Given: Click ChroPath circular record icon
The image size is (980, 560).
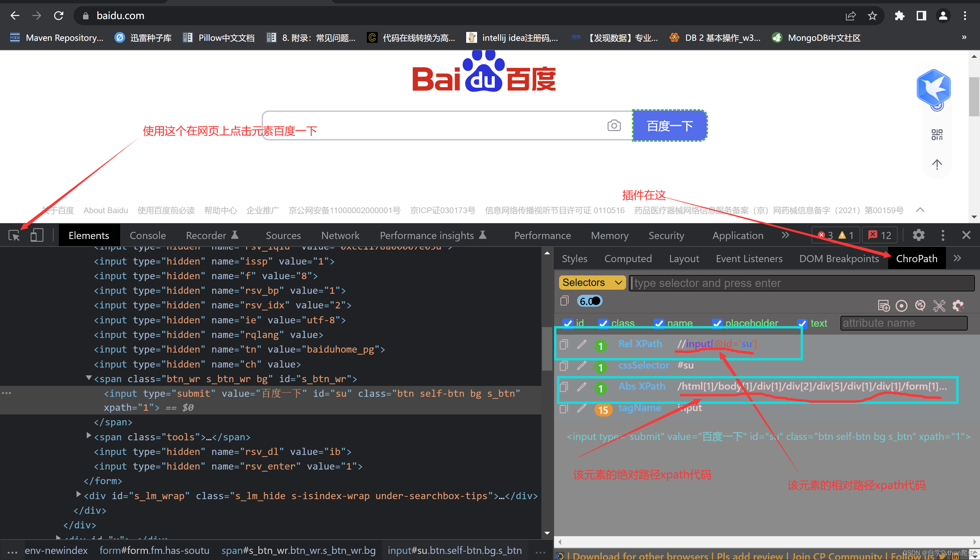Looking at the screenshot, I should tap(901, 306).
